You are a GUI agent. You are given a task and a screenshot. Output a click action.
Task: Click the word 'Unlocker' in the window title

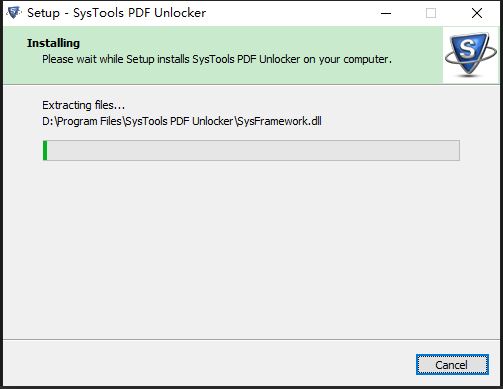[180, 13]
